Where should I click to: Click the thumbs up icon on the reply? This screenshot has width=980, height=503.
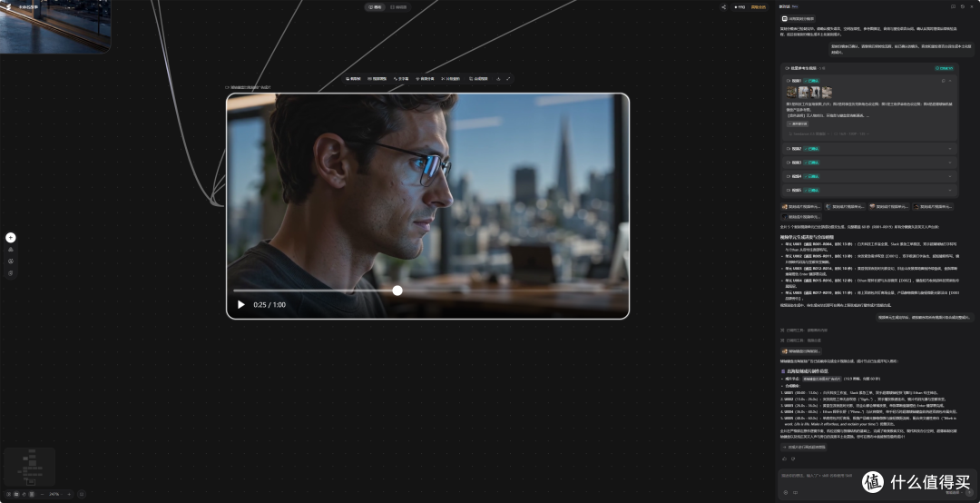point(785,459)
